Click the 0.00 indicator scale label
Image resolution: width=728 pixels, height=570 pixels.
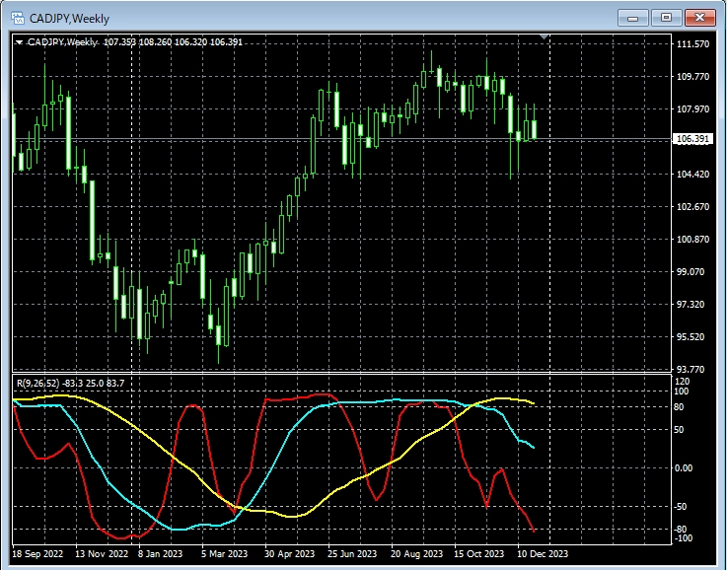click(684, 467)
